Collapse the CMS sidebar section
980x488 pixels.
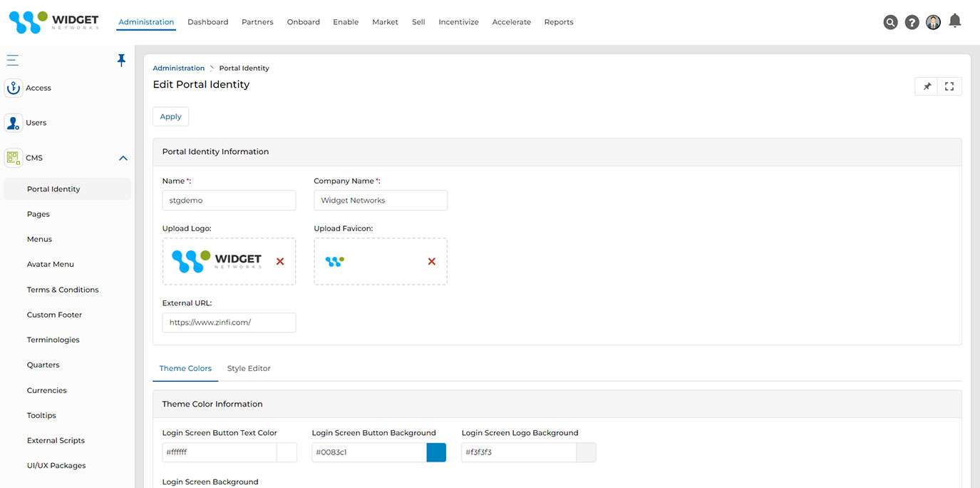123,158
